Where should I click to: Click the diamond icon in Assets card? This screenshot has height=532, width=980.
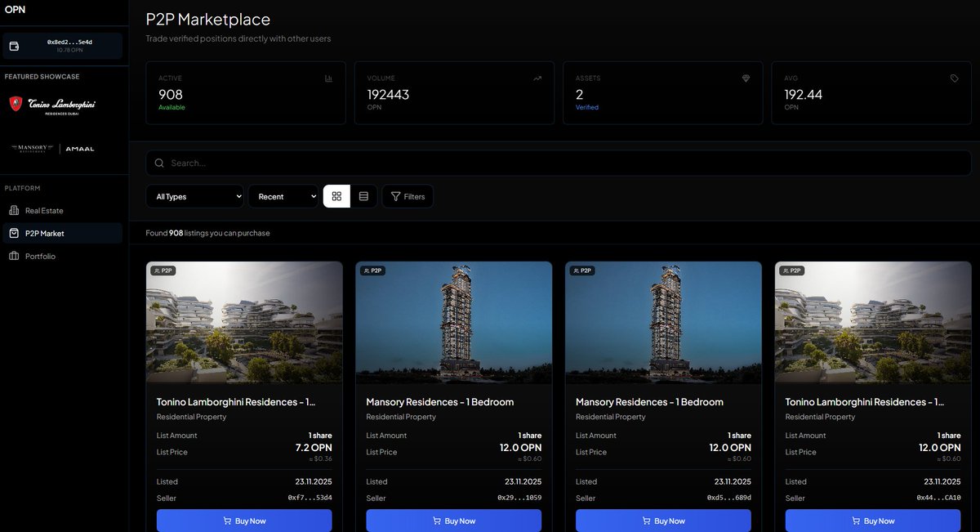[746, 78]
